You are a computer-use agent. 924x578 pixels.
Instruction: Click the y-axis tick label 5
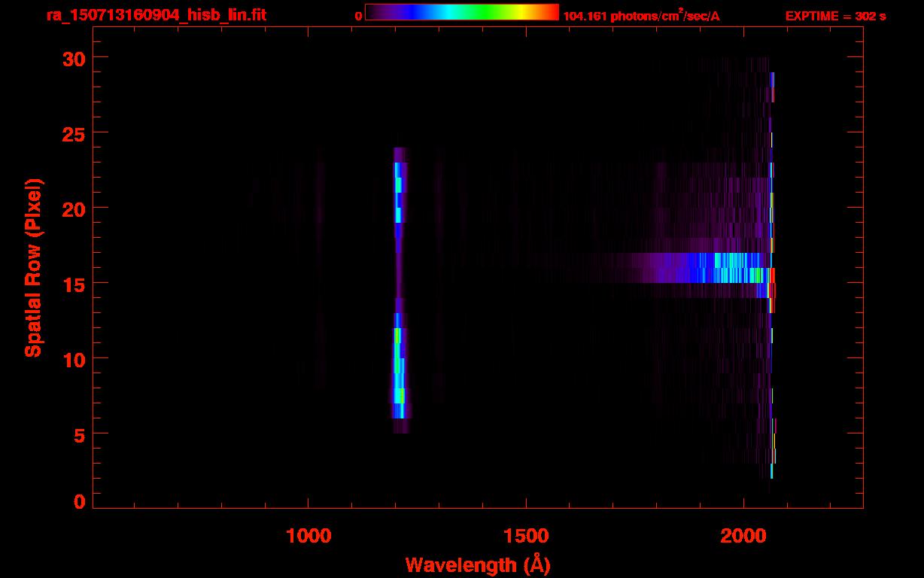click(80, 434)
